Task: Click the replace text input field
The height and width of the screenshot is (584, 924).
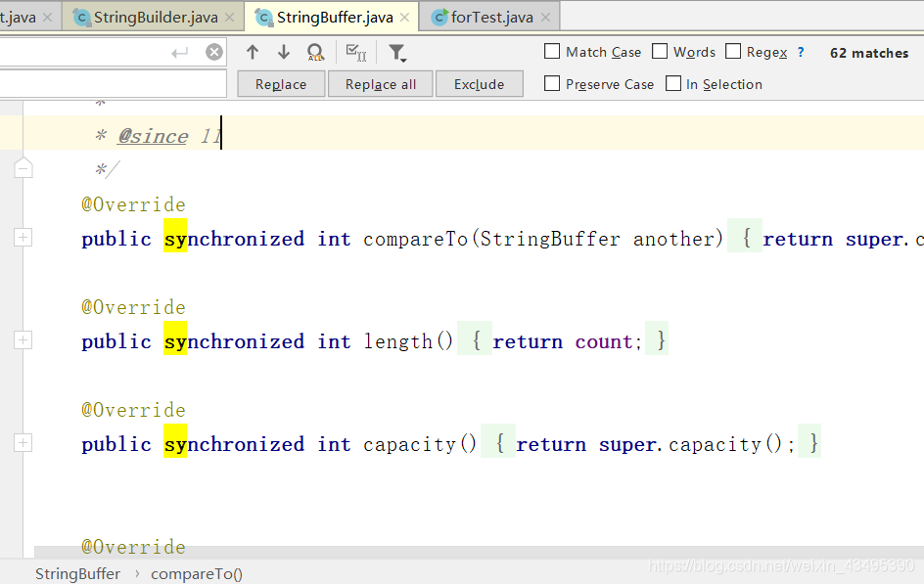Action: (x=114, y=83)
